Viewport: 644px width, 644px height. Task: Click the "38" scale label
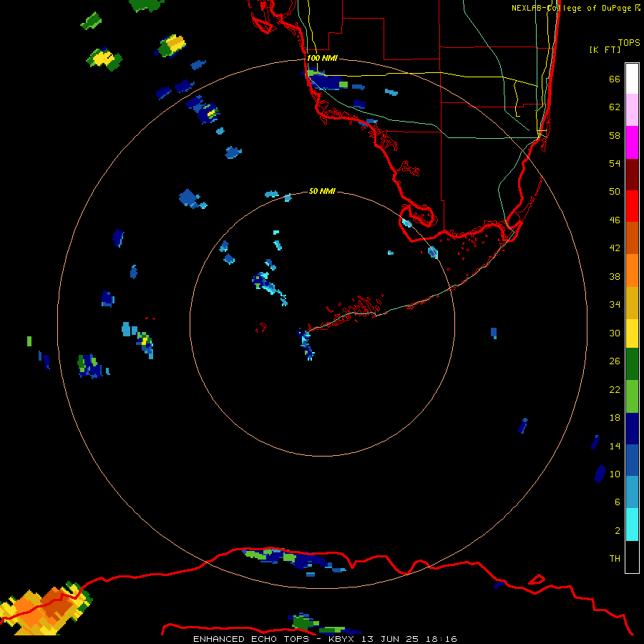pyautogui.click(x=615, y=277)
